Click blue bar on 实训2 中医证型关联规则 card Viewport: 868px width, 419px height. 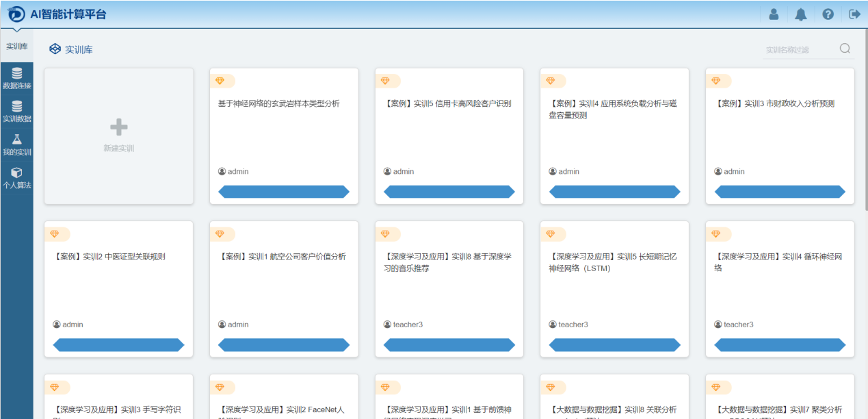[118, 345]
